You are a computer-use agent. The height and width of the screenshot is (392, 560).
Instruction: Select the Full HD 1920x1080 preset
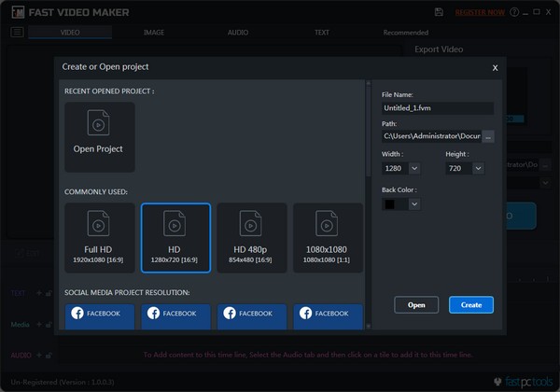tap(99, 237)
